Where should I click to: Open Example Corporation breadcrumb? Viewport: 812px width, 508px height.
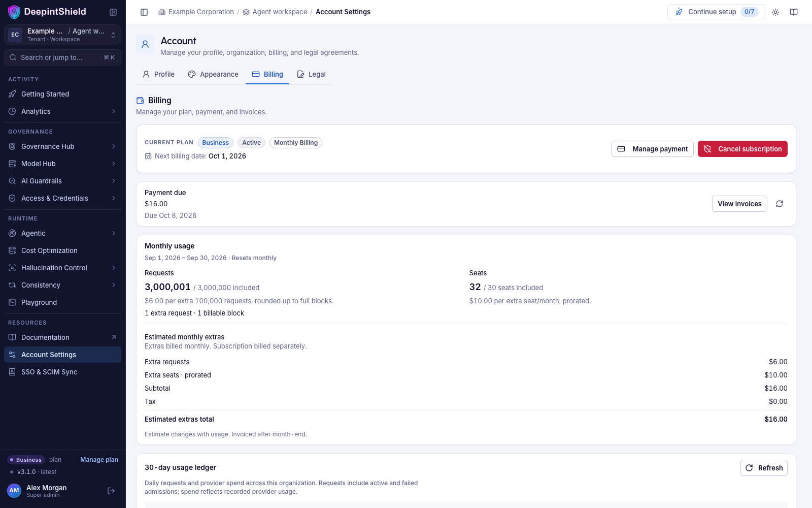coord(196,12)
